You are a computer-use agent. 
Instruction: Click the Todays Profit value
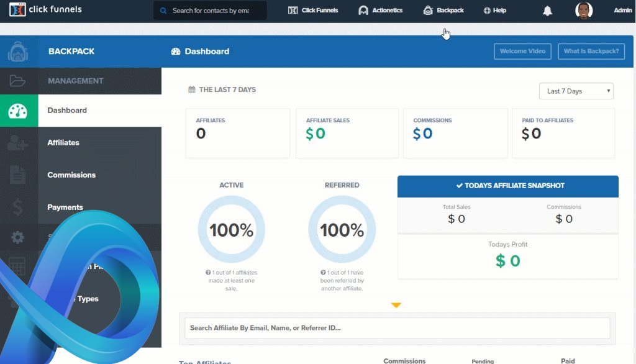click(x=508, y=261)
